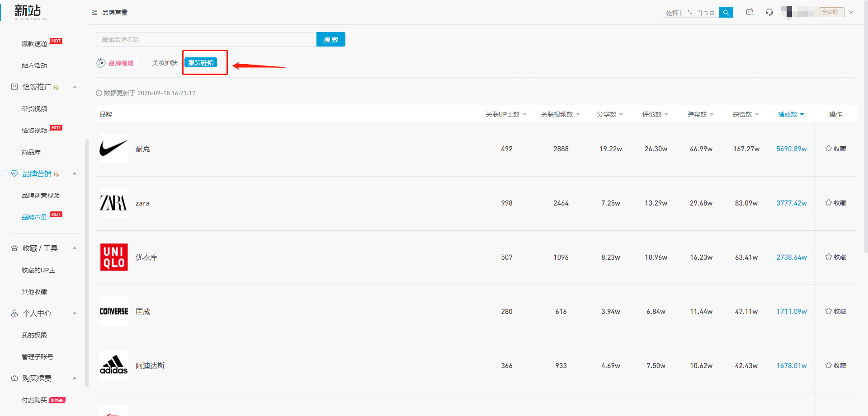
Task: Collapse the 恰饭推广 sidebar section
Action: coord(75,87)
